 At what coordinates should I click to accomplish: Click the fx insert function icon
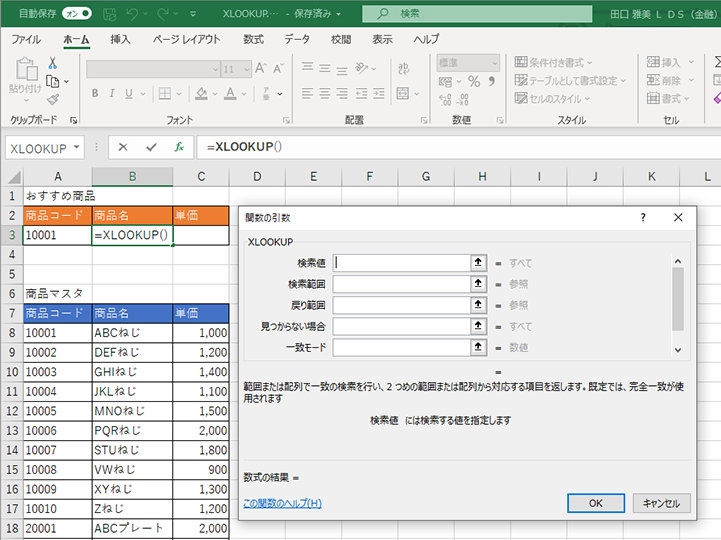(x=179, y=147)
